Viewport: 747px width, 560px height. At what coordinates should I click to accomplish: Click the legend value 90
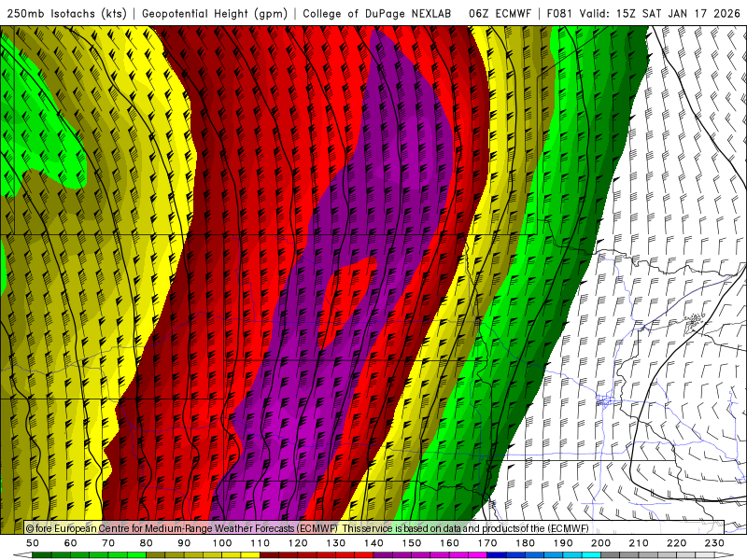click(184, 543)
